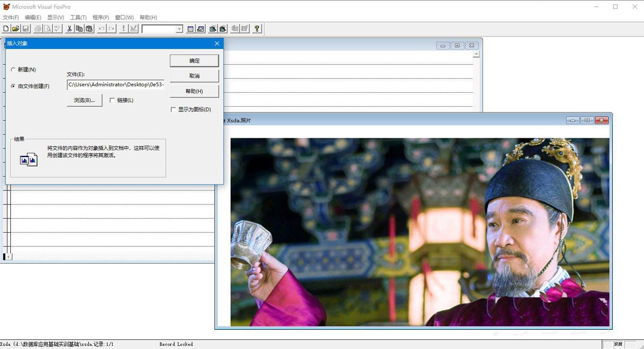
Task: Open the 程序(P) menu
Action: click(x=101, y=18)
